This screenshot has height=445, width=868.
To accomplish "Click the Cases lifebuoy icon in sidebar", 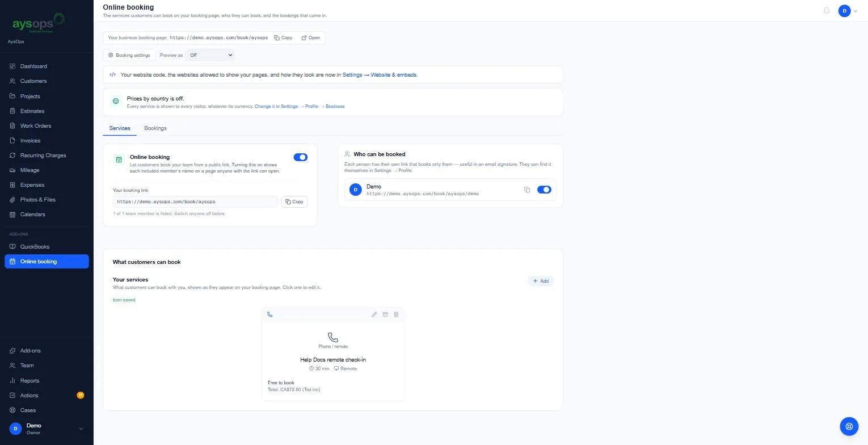I will pyautogui.click(x=12, y=410).
